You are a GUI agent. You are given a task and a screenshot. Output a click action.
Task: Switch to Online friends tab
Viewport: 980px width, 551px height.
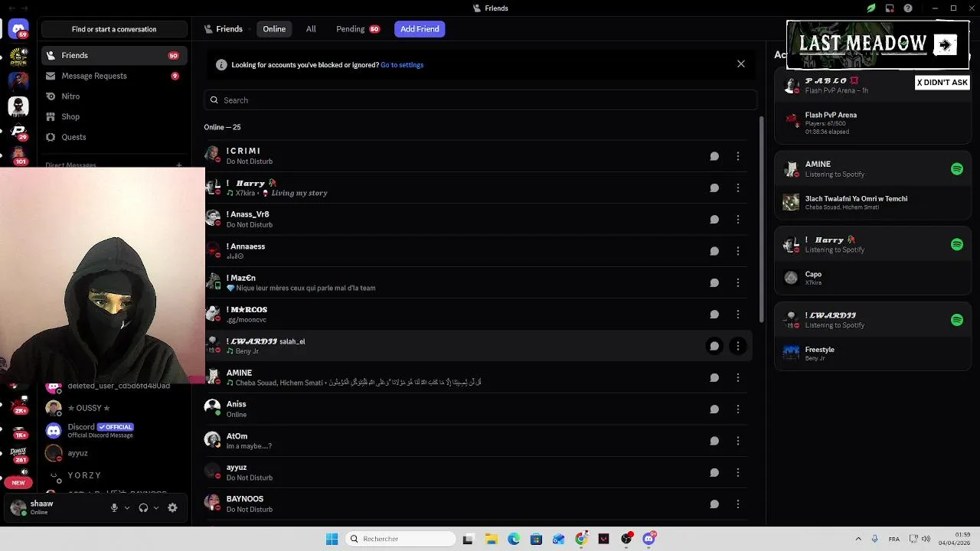point(274,29)
